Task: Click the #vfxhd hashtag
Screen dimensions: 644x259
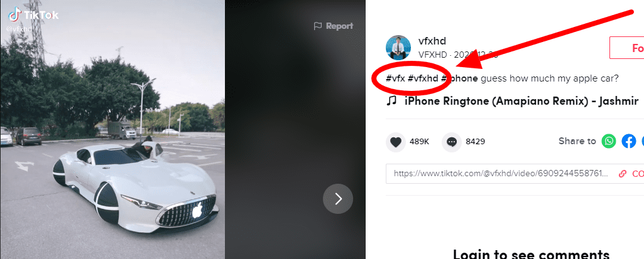Action: tap(423, 78)
